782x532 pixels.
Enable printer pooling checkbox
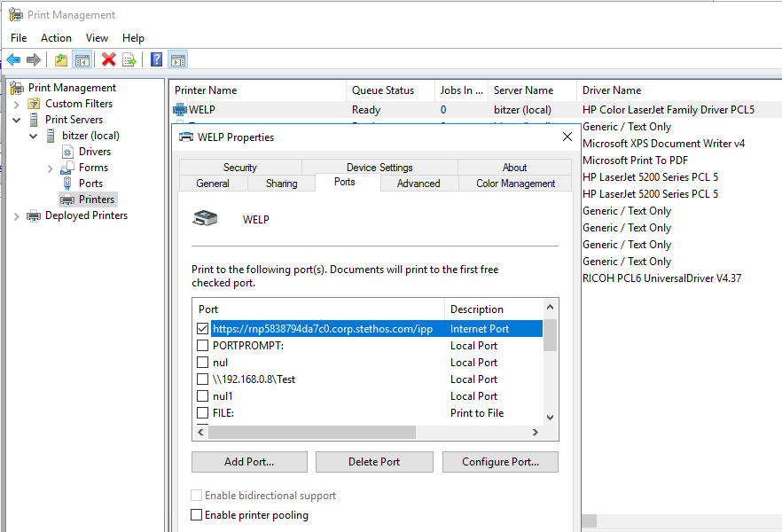197,515
